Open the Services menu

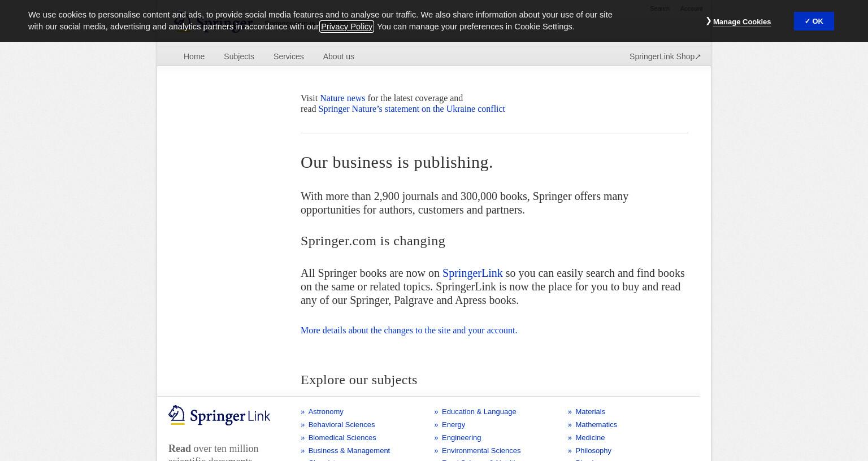tap(289, 56)
